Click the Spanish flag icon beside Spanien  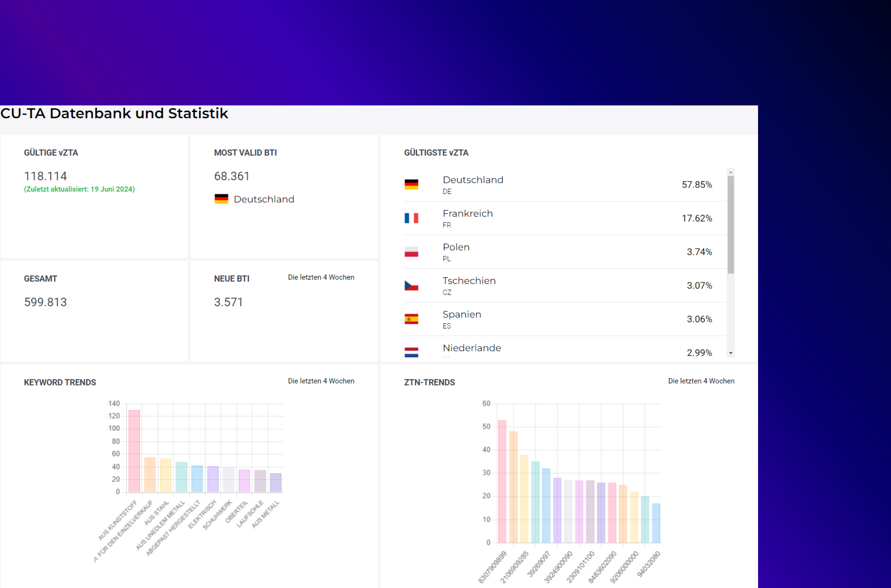pyautogui.click(x=411, y=319)
